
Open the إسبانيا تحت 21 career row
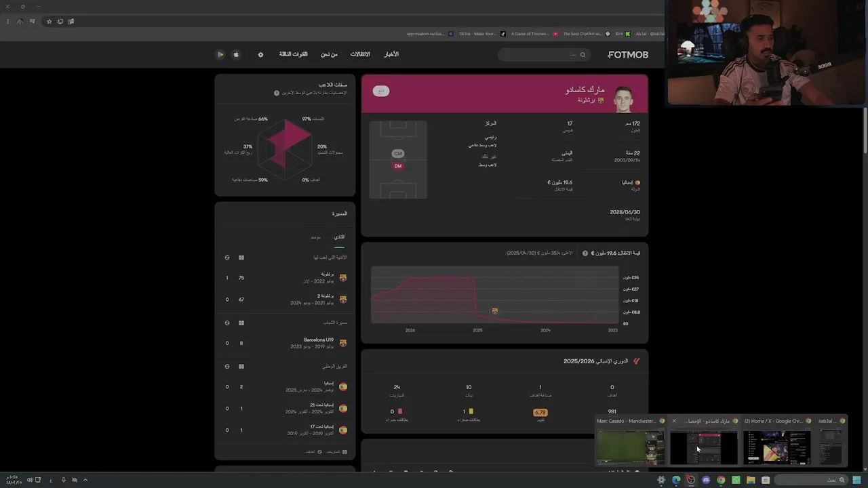tap(285, 409)
